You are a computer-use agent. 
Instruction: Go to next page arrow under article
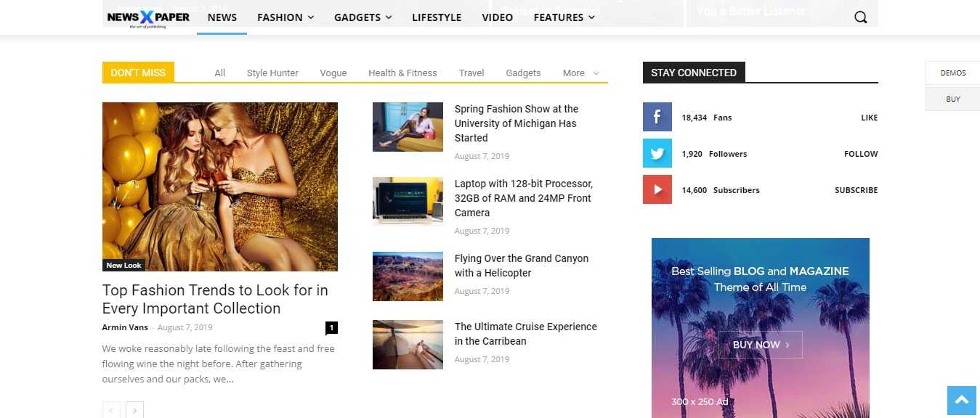click(x=134, y=410)
